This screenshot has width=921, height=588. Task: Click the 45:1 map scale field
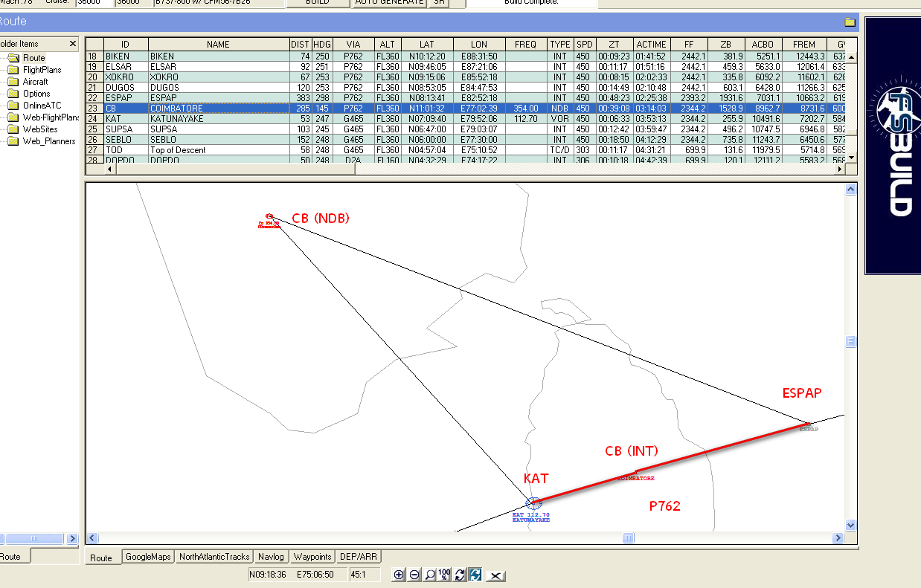coord(364,575)
